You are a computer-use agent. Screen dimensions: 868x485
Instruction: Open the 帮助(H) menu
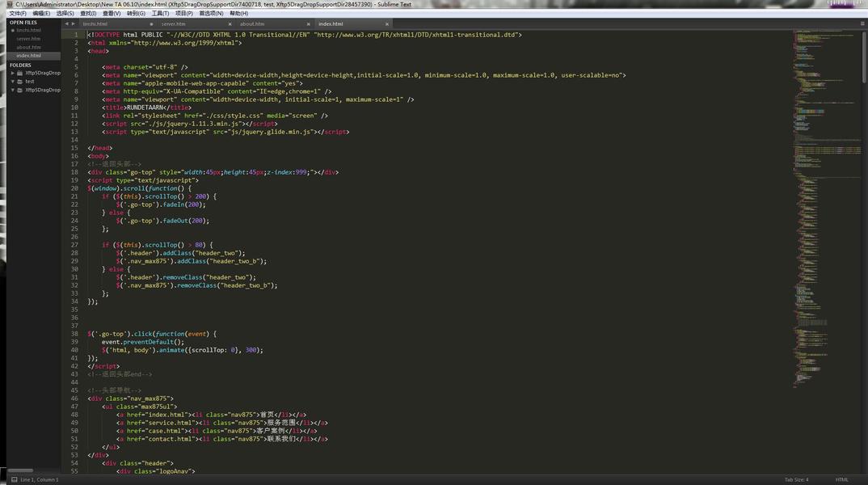point(238,13)
